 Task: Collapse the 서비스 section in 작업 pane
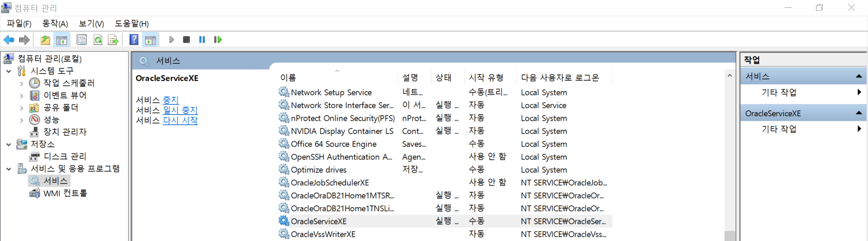859,76
